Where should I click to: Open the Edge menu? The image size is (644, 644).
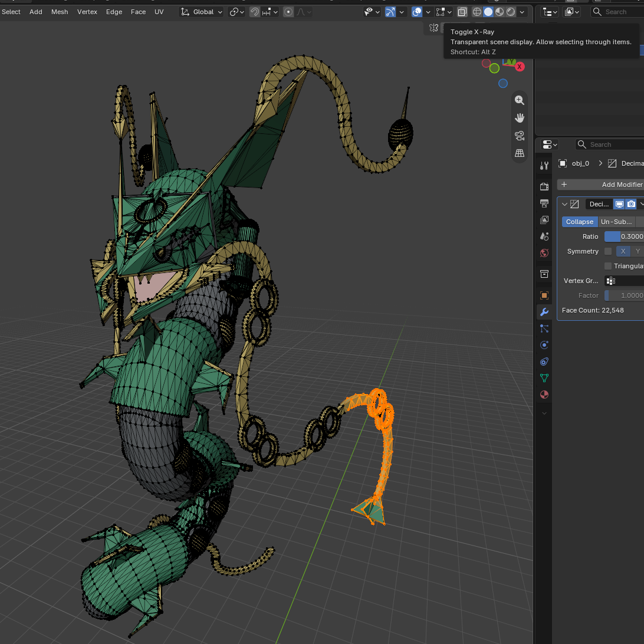point(114,12)
